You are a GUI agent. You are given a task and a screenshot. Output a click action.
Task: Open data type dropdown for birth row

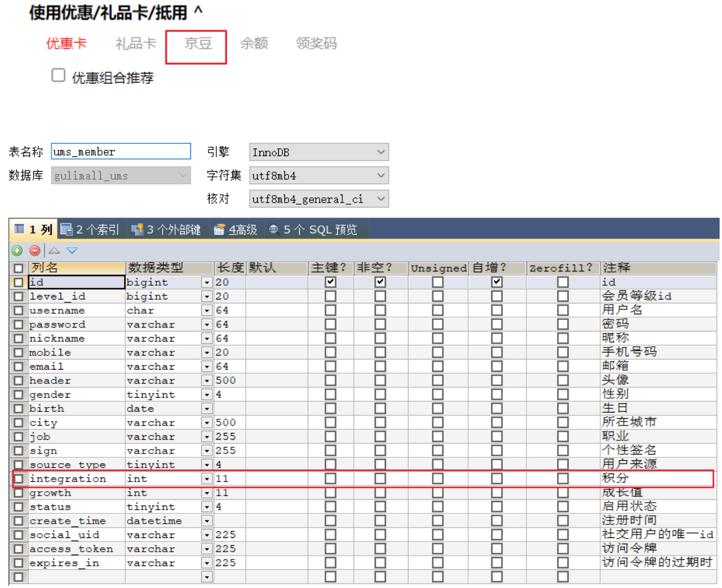coord(207,409)
